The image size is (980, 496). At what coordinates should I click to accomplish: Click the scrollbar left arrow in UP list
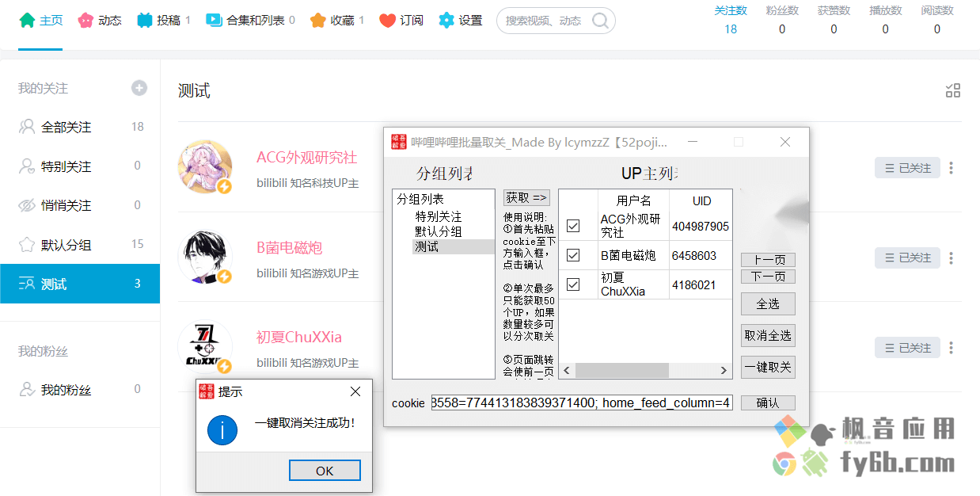coord(567,370)
